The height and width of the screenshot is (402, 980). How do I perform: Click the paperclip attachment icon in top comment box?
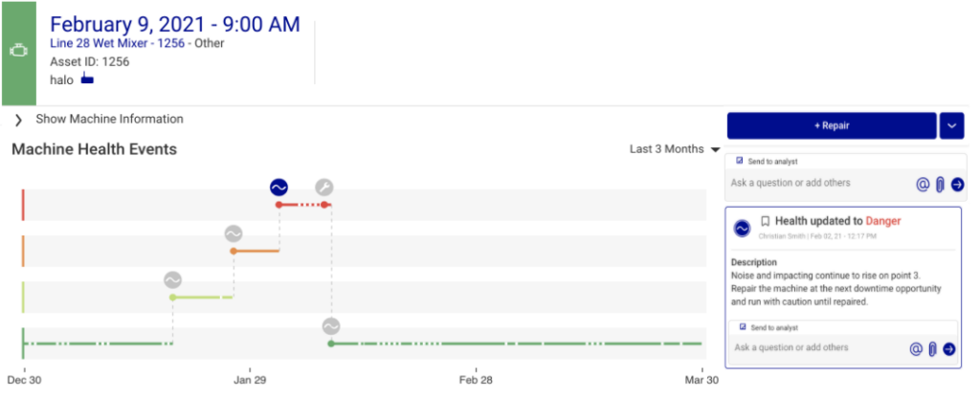940,185
